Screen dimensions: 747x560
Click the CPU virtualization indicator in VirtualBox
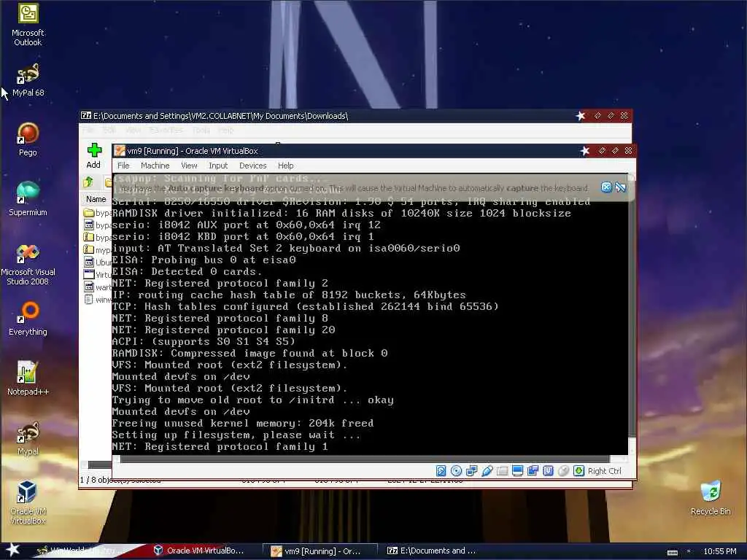coord(548,471)
